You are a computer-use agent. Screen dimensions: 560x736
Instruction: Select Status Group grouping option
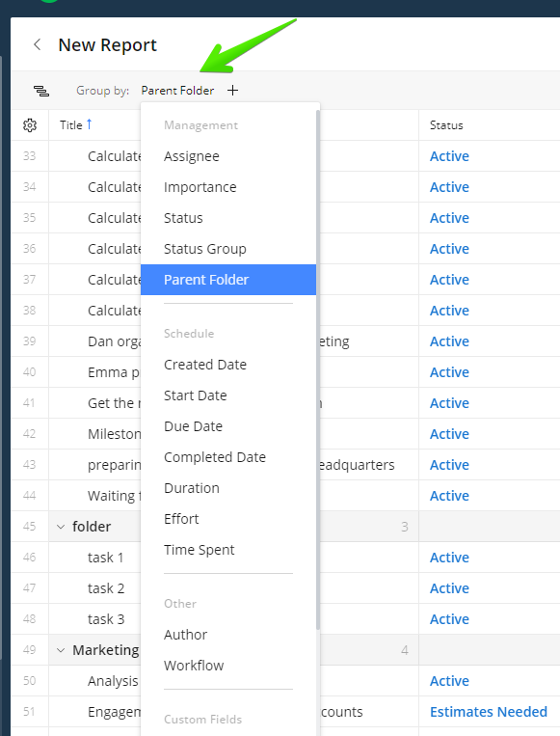228,249
